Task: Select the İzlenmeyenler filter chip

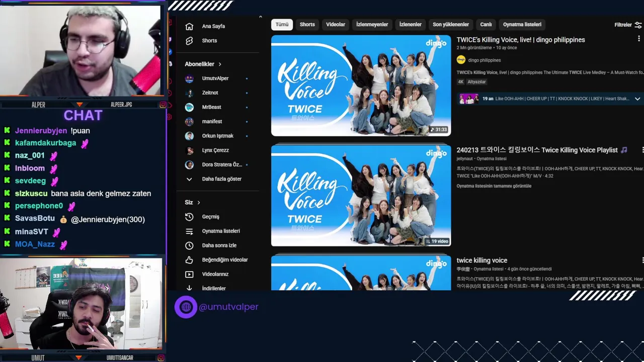Action: point(372,25)
